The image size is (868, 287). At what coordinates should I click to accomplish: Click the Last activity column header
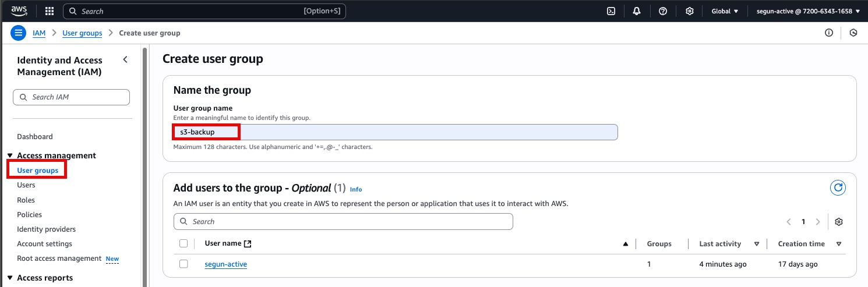point(720,244)
